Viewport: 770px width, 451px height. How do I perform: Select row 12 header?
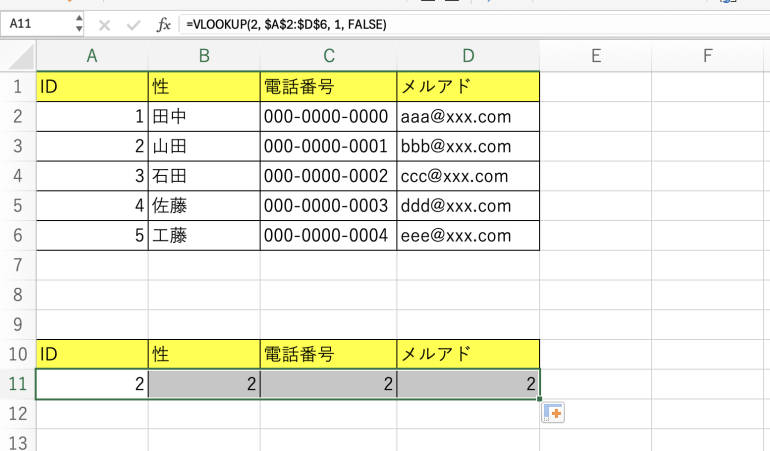(x=18, y=414)
